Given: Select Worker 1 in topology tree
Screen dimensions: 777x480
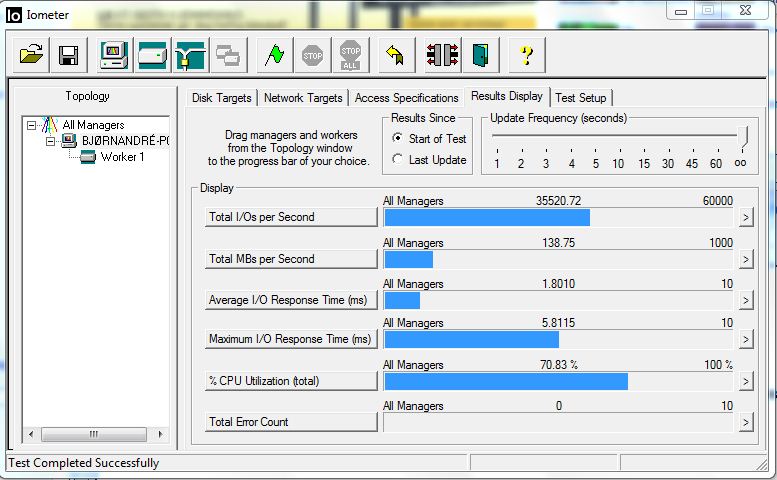Looking at the screenshot, I should 122,157.
